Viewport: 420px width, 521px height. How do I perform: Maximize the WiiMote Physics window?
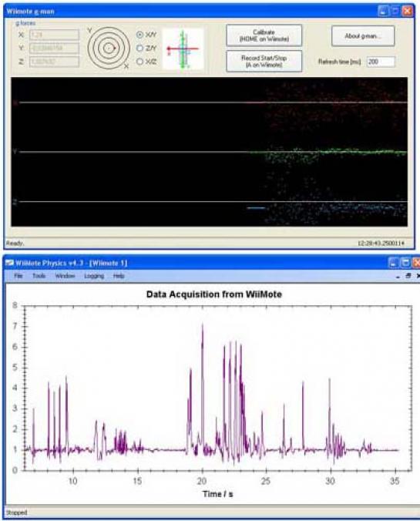(x=405, y=263)
